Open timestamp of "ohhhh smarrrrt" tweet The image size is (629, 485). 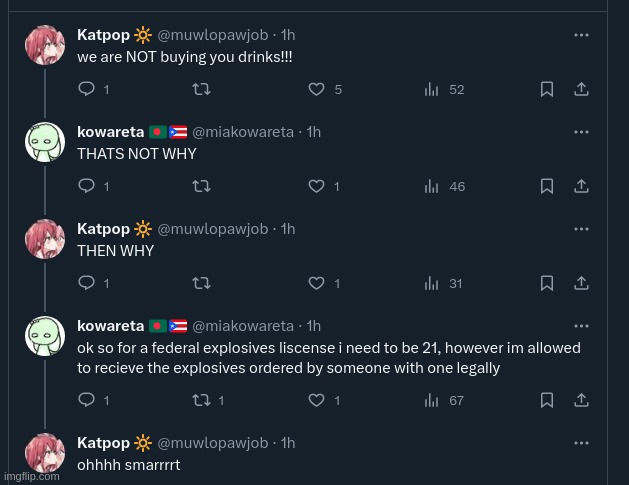288,443
